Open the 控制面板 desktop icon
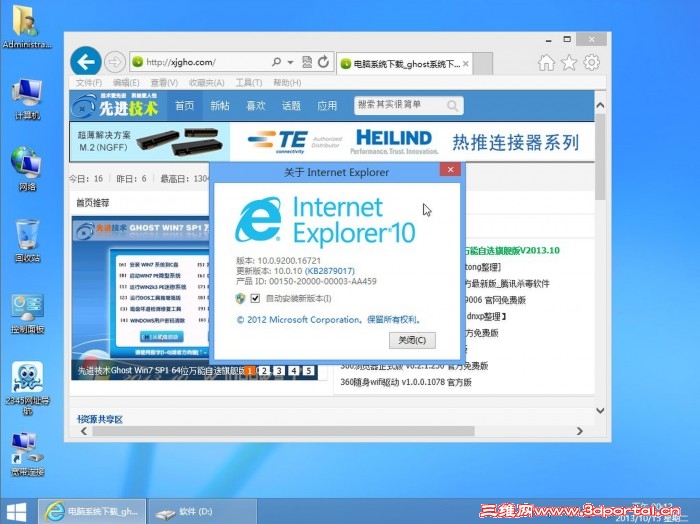The height and width of the screenshot is (524, 700). click(x=27, y=313)
